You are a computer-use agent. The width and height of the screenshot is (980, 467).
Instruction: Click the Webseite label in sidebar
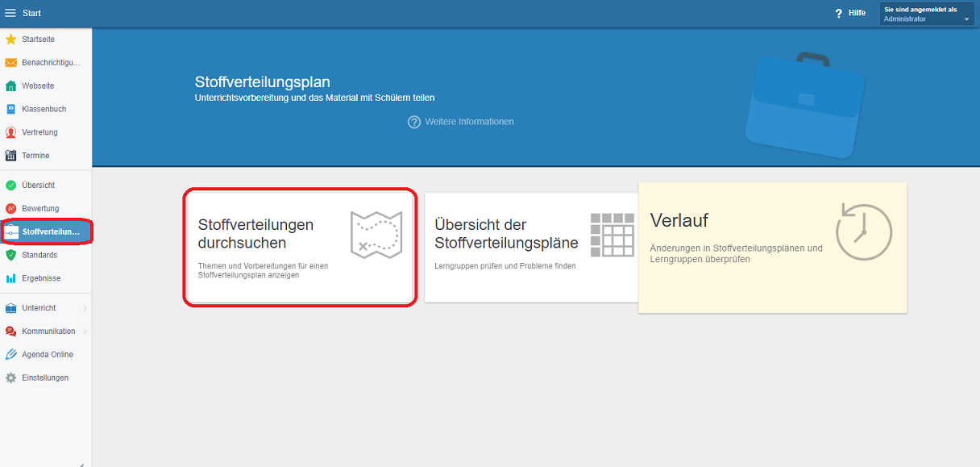click(x=38, y=86)
